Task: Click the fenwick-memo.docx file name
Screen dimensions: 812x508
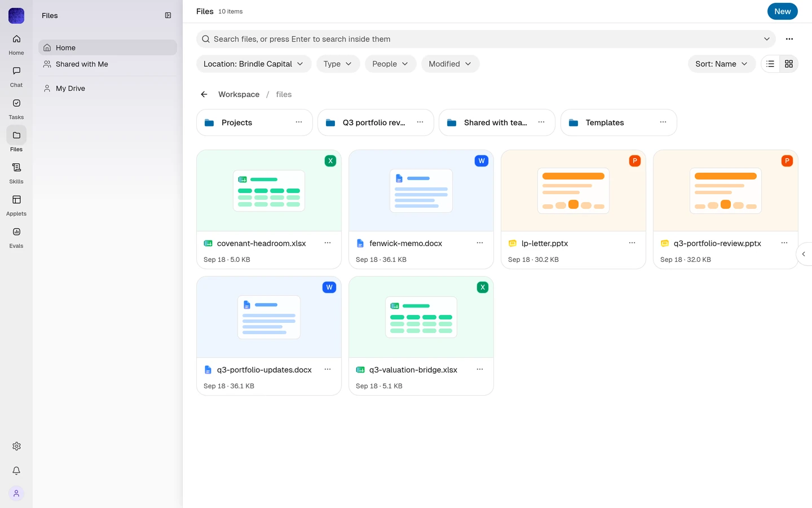Action: pos(405,243)
